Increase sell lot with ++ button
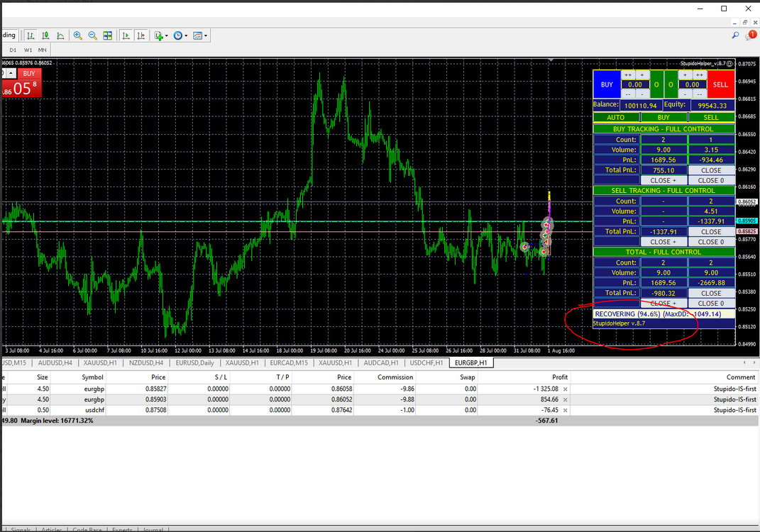The width and height of the screenshot is (760, 532). pyautogui.click(x=700, y=75)
